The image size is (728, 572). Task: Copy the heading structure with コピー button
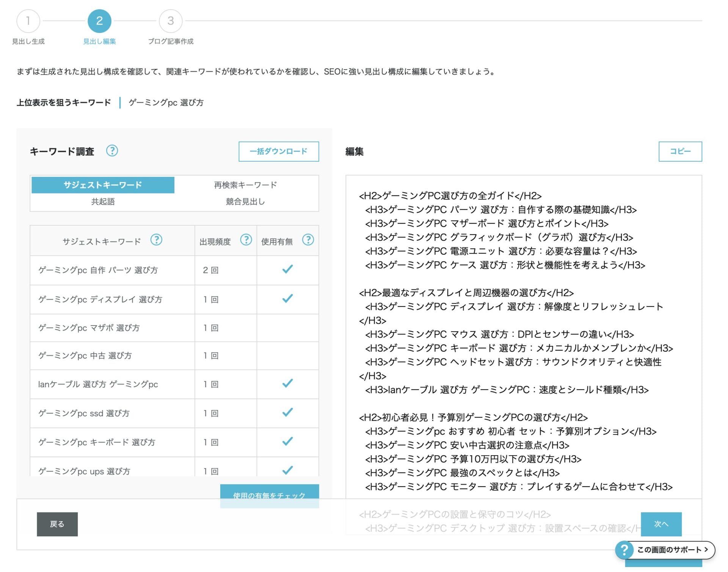680,151
